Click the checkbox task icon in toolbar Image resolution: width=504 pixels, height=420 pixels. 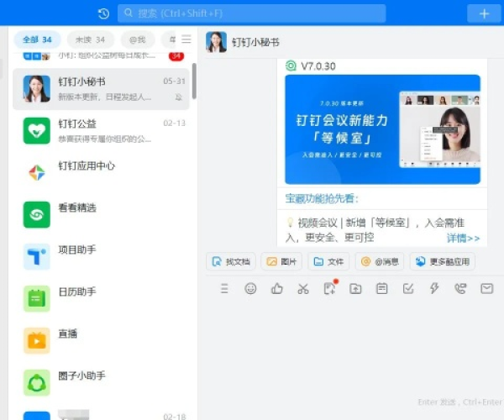408,289
